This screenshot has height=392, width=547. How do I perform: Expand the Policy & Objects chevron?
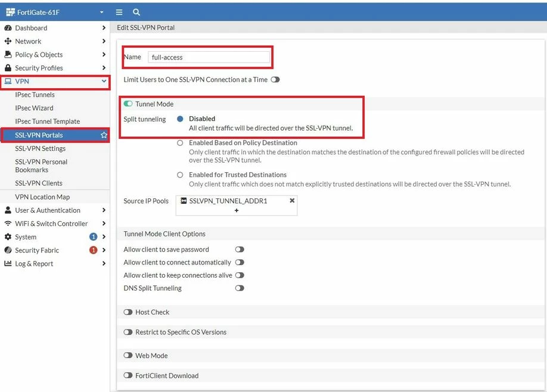coord(104,54)
